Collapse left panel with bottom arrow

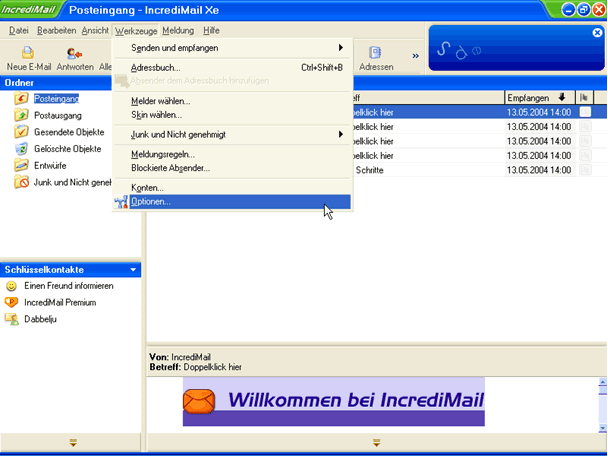coord(73,442)
